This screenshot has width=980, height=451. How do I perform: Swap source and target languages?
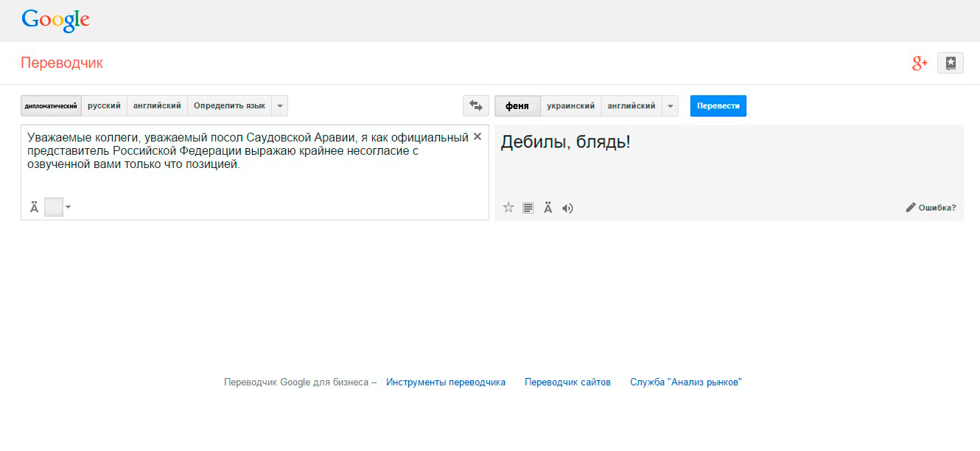tap(476, 106)
